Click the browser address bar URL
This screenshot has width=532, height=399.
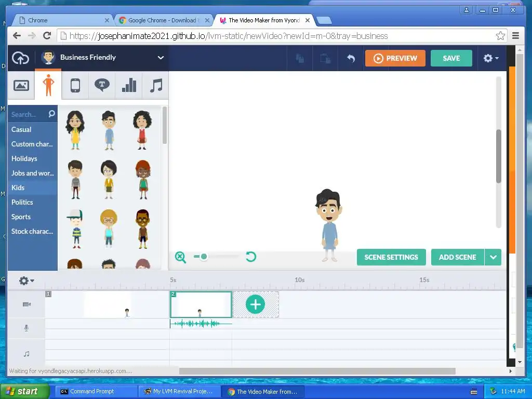[x=229, y=36]
